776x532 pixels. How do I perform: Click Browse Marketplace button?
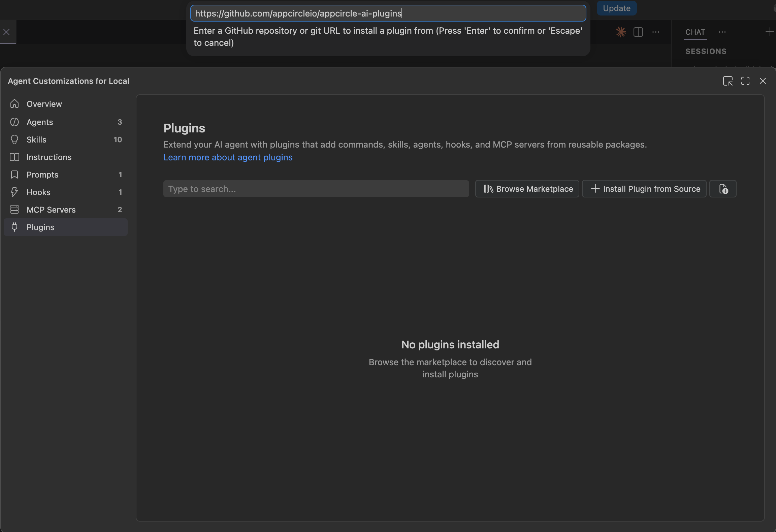(527, 189)
